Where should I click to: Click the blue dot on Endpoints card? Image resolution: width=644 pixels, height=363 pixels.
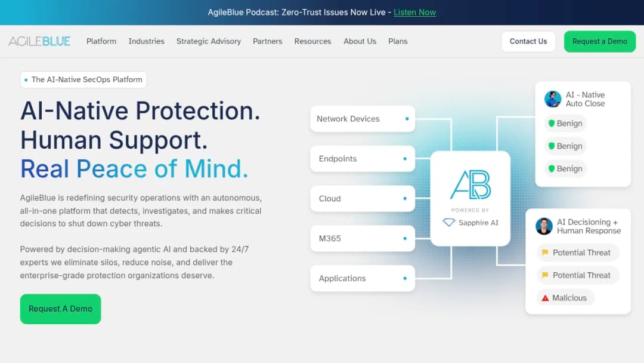click(405, 159)
